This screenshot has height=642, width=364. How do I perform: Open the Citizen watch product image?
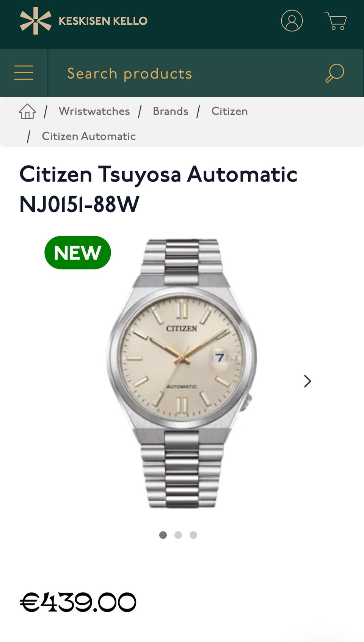(x=182, y=373)
